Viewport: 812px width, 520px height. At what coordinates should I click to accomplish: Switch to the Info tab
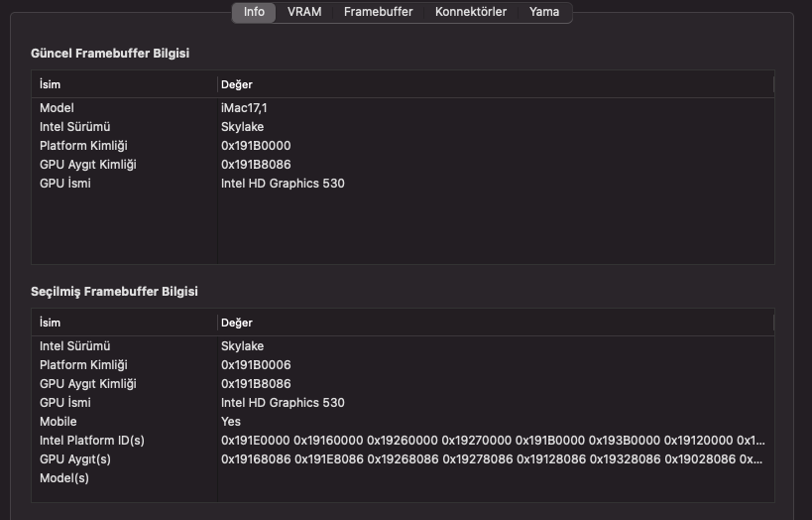click(x=254, y=12)
